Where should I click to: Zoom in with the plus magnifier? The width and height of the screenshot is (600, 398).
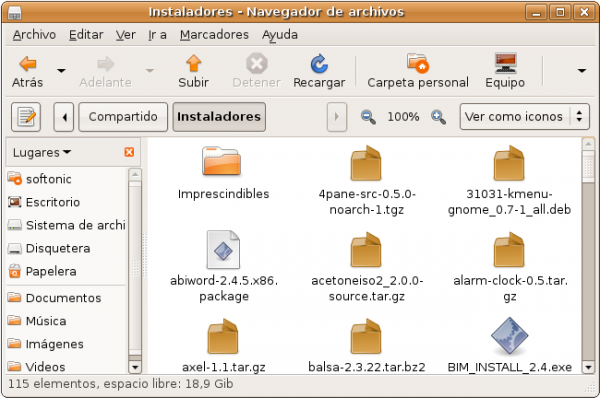[x=438, y=117]
